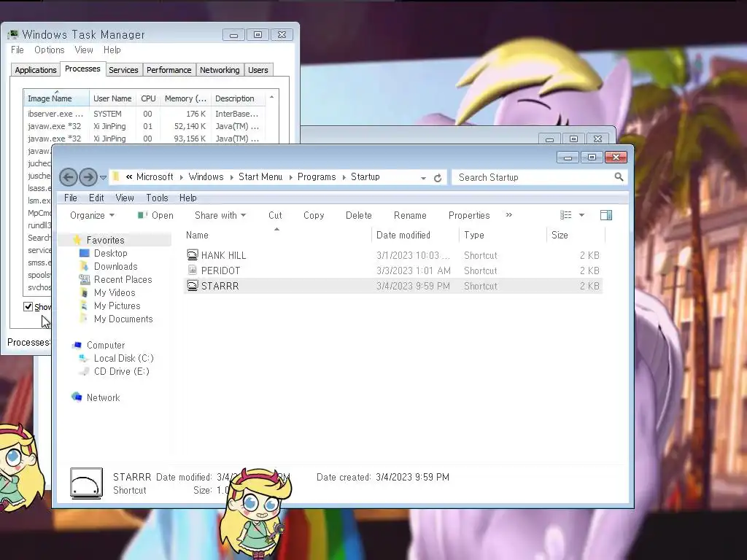Switch to Networking tab in Task Manager

pos(220,70)
